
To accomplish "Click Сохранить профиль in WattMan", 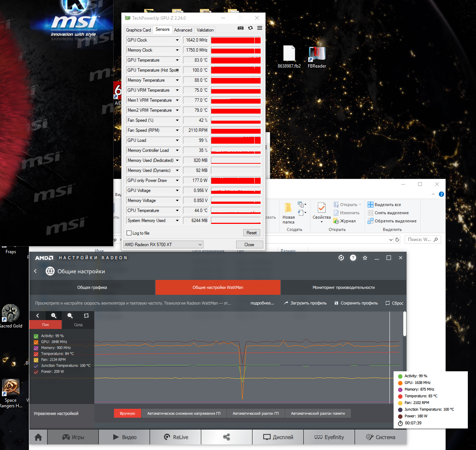I will point(356,303).
